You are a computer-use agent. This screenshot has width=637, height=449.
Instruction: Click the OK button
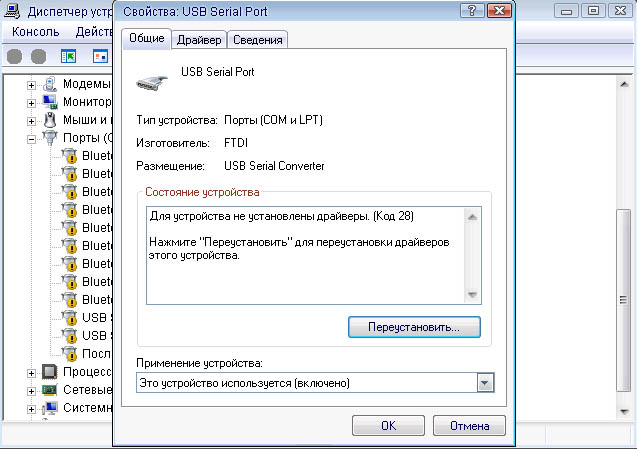(388, 426)
